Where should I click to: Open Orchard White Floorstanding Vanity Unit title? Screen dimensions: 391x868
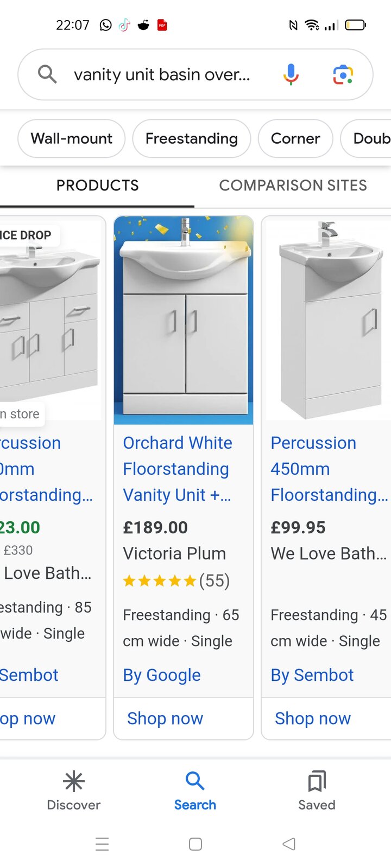tap(178, 469)
